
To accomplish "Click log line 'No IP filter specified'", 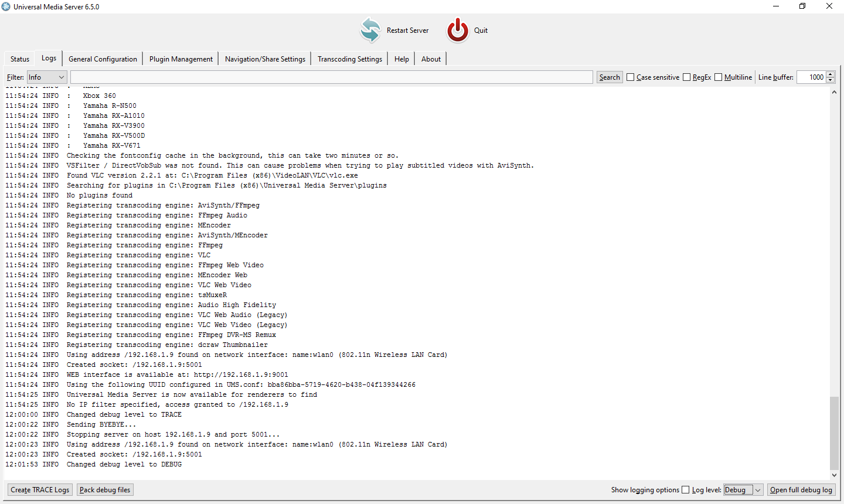I will 178,404.
